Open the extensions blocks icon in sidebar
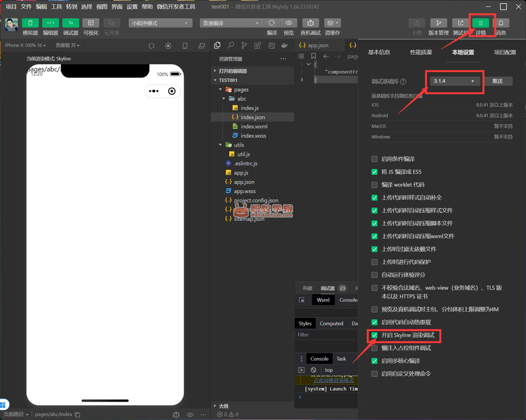The width and height of the screenshot is (526, 420). pos(258,45)
